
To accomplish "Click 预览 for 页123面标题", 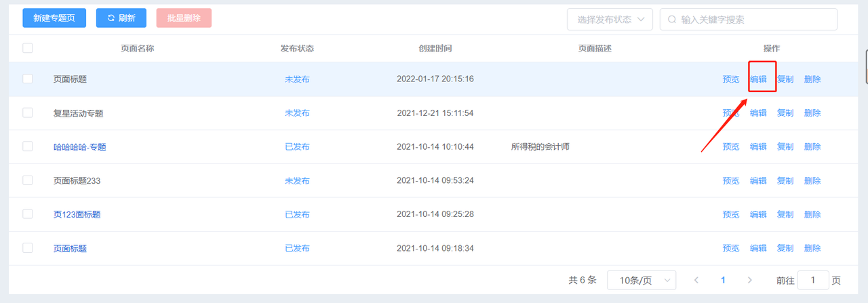I will click(731, 215).
